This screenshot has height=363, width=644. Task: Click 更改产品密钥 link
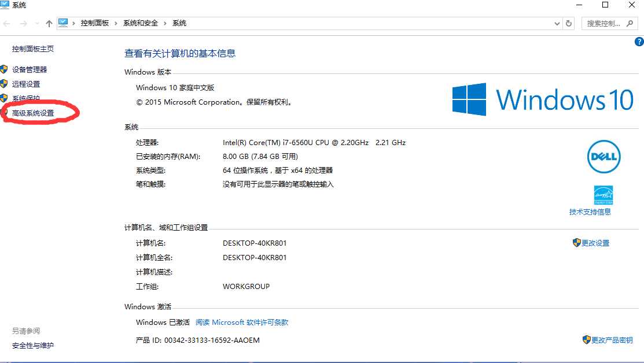point(612,340)
